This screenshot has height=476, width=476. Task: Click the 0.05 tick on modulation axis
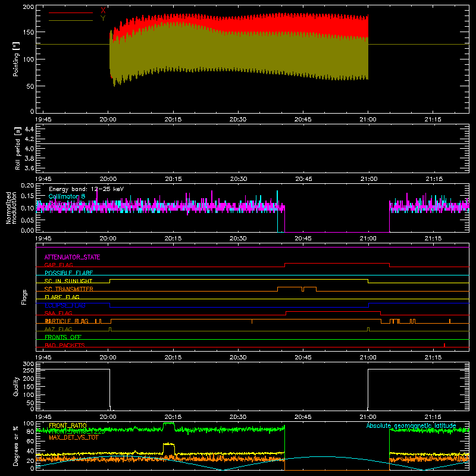[x=27, y=220]
